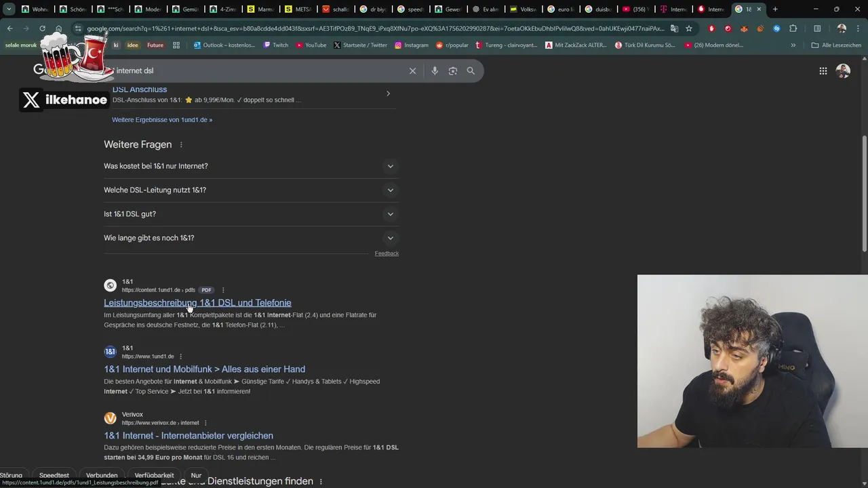Open the Startseite / Twitter bookmark
868x488 pixels.
click(x=360, y=45)
